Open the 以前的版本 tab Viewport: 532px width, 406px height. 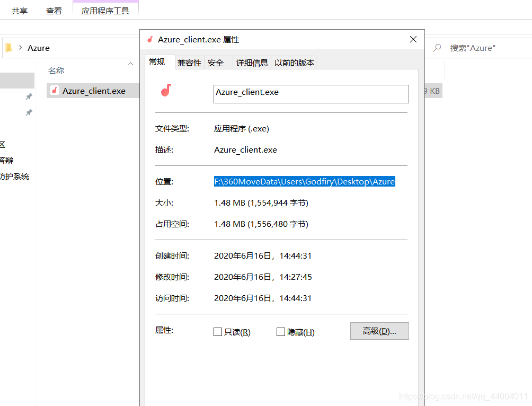click(294, 63)
